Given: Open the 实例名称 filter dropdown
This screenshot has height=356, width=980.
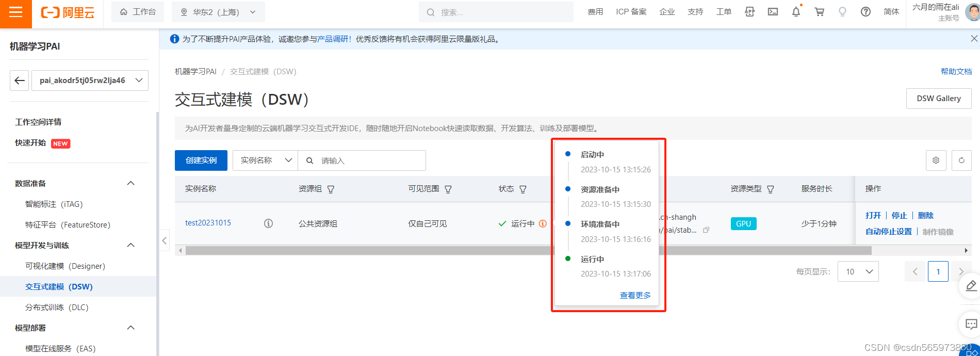Looking at the screenshot, I should 265,160.
